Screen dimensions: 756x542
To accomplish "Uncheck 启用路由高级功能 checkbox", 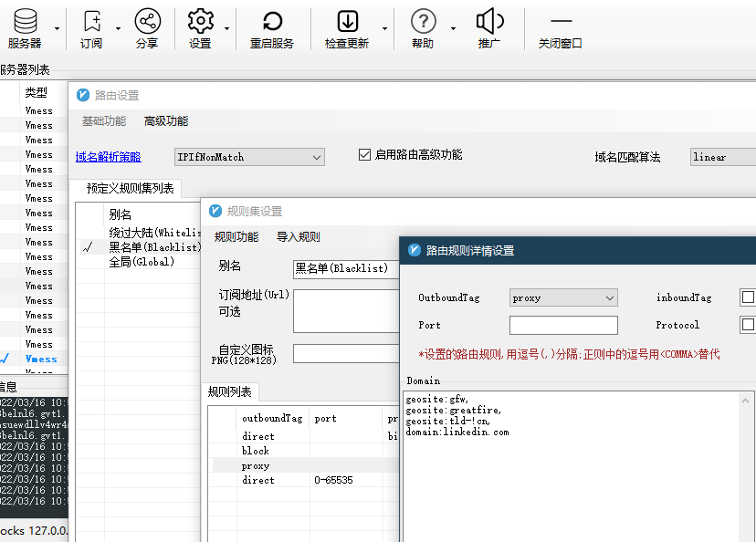I will [x=364, y=154].
